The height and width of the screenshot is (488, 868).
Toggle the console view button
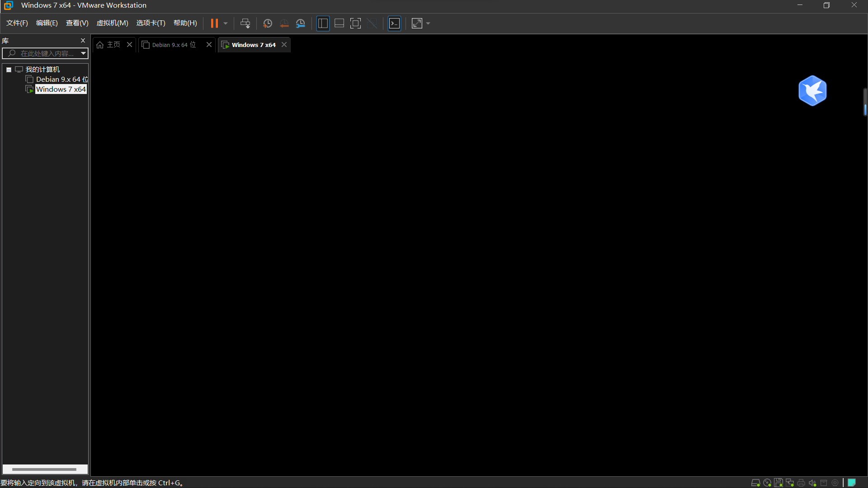coord(395,23)
